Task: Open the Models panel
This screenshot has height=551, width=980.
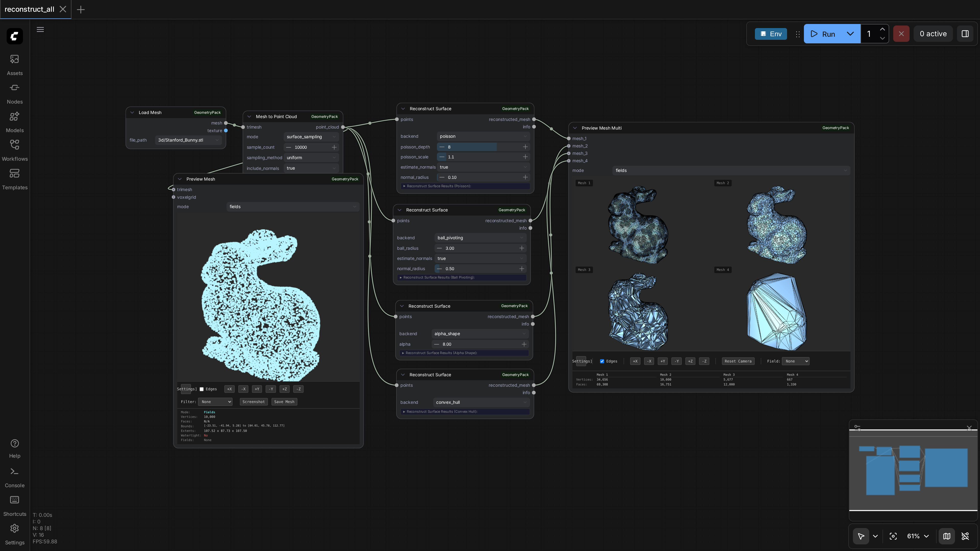Action: pyautogui.click(x=15, y=122)
